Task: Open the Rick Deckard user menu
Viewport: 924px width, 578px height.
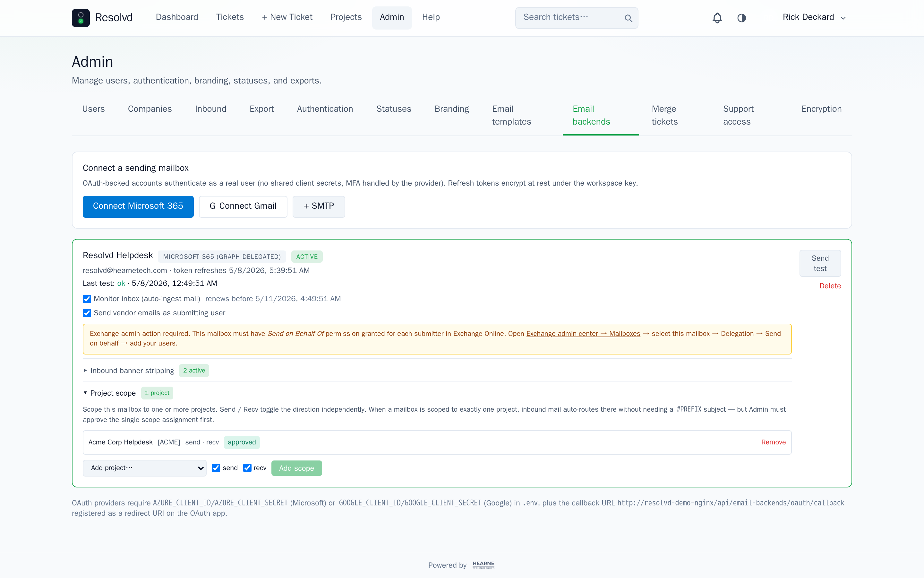Action: [x=814, y=18]
